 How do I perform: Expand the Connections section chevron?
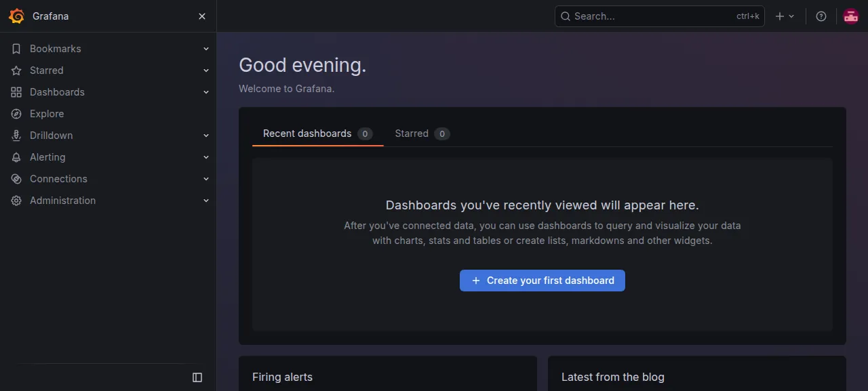[206, 179]
